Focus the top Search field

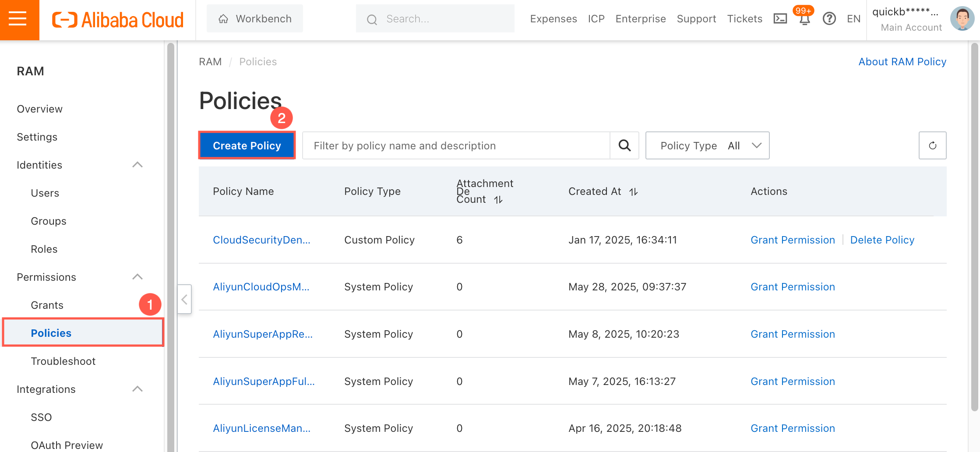click(x=435, y=19)
